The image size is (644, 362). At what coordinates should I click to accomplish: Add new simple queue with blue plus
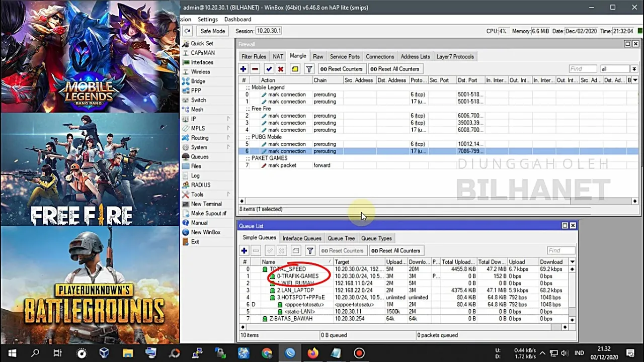pos(244,250)
